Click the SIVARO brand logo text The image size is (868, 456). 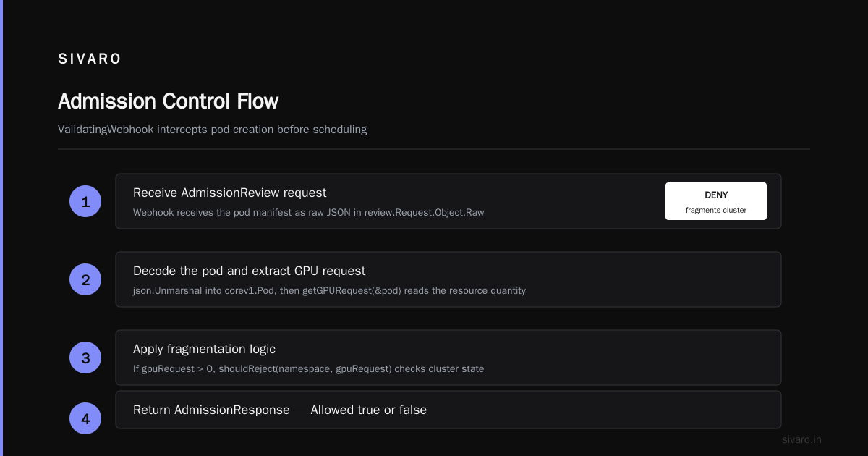click(90, 59)
